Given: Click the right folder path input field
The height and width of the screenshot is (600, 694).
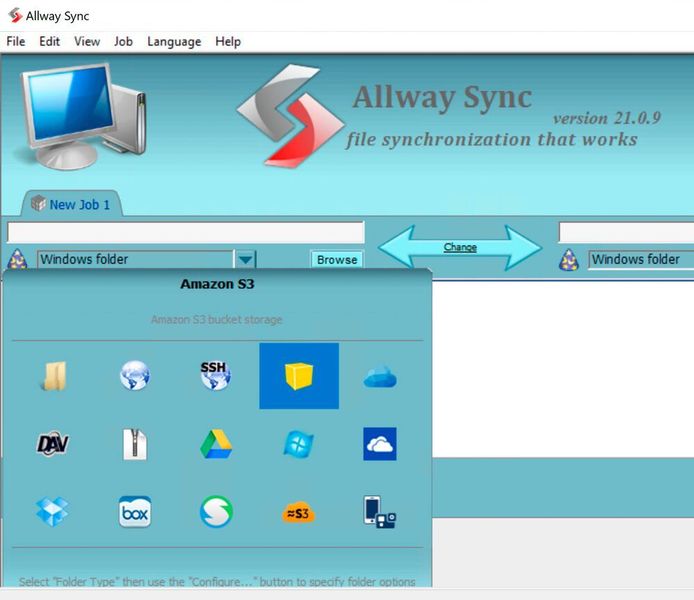Looking at the screenshot, I should pos(626,232).
